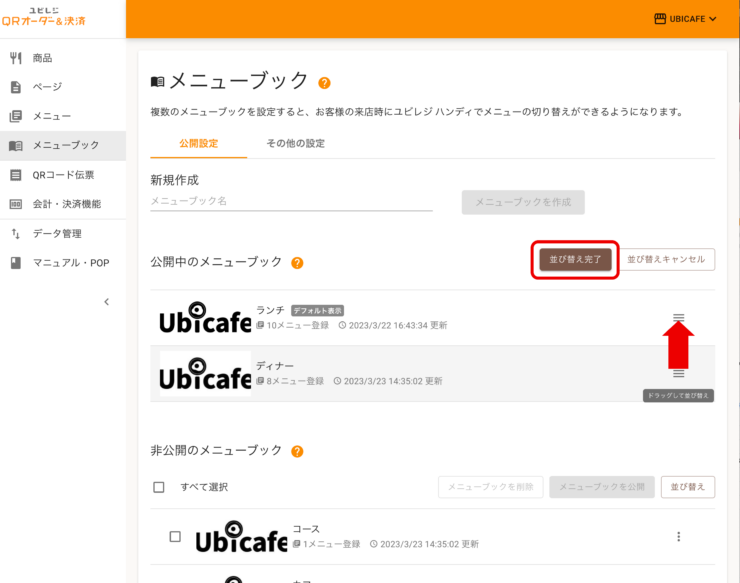Click the メニューブックを作成 button
Image resolution: width=740 pixels, height=583 pixels.
pyautogui.click(x=523, y=202)
